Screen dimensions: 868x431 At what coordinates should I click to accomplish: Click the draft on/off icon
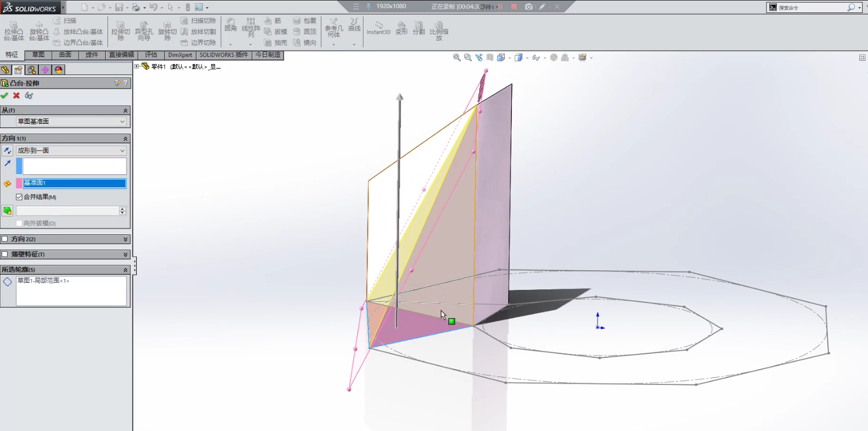pos(8,211)
